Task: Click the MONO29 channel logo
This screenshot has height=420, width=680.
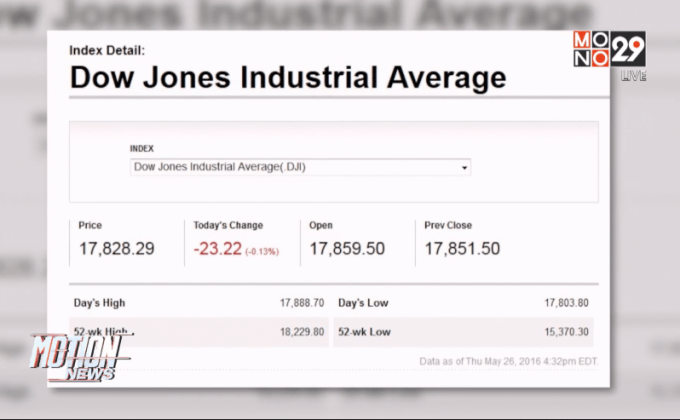Action: [608, 50]
